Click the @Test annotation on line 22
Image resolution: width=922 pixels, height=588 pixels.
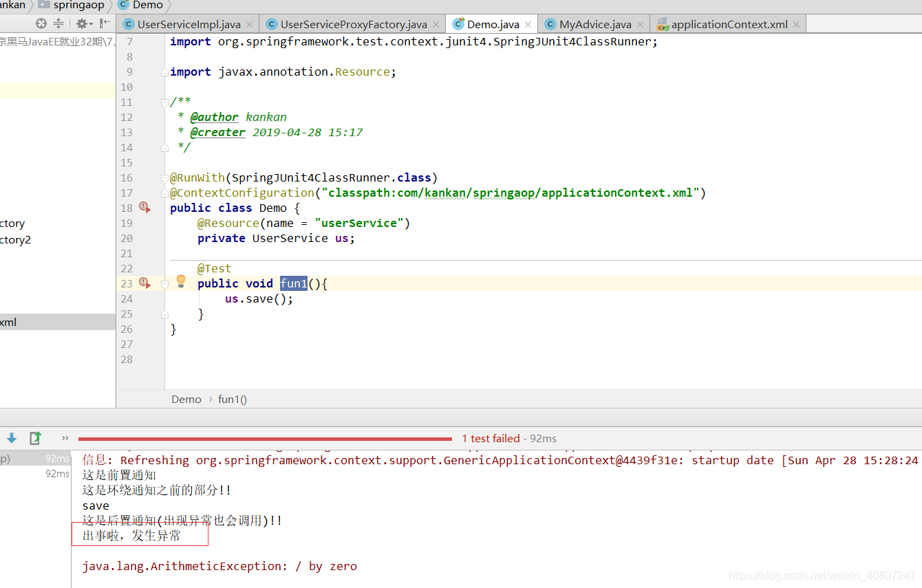(x=215, y=268)
